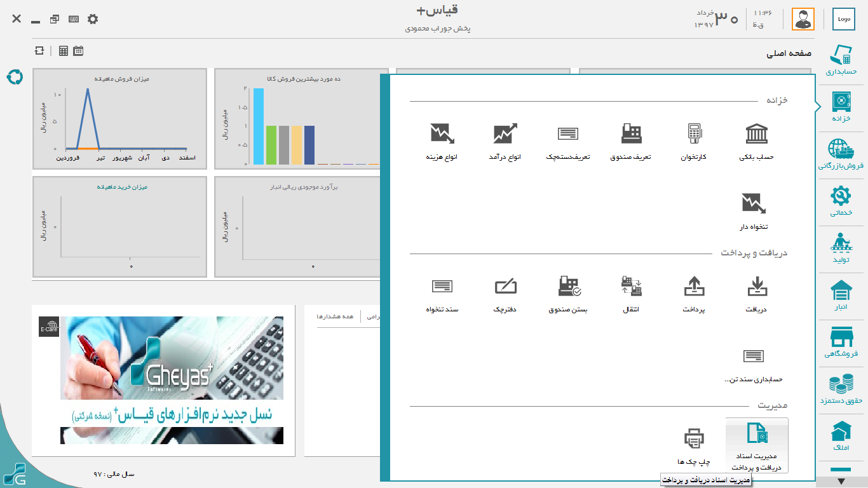Open مدیریت اسناد دریافت و پرداخت
The width and height of the screenshot is (868, 488).
[x=757, y=445]
